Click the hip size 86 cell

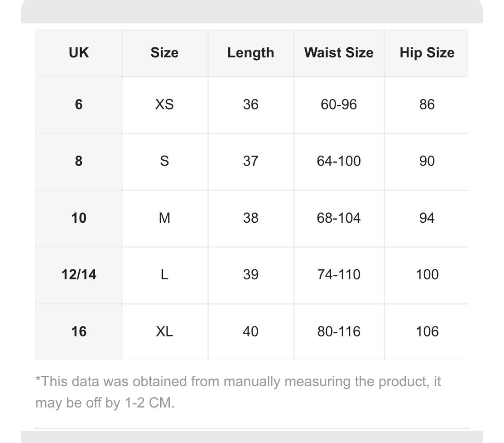[x=426, y=105]
